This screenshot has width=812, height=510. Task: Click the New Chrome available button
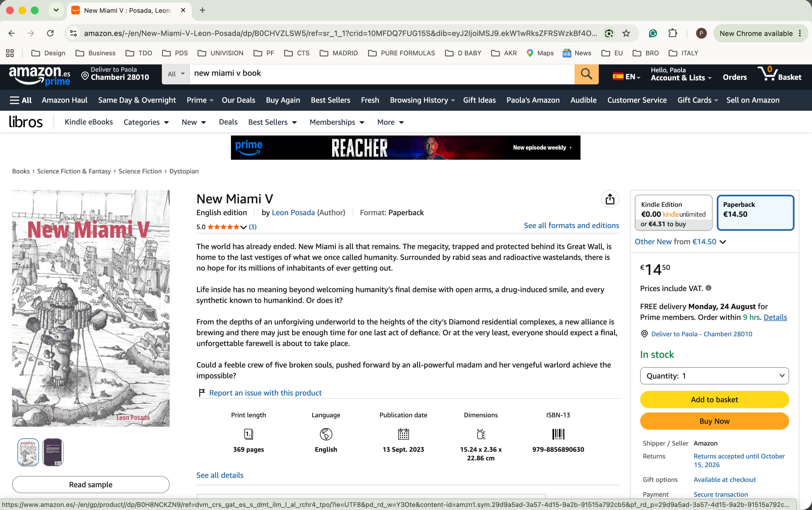coord(760,33)
